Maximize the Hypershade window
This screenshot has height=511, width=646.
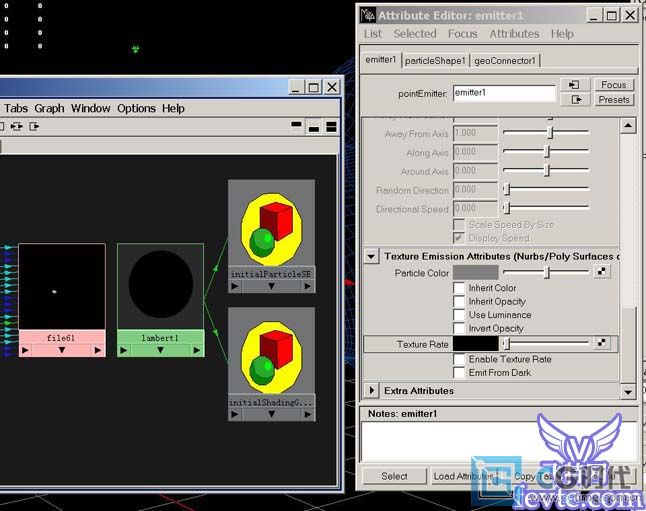coord(314,87)
